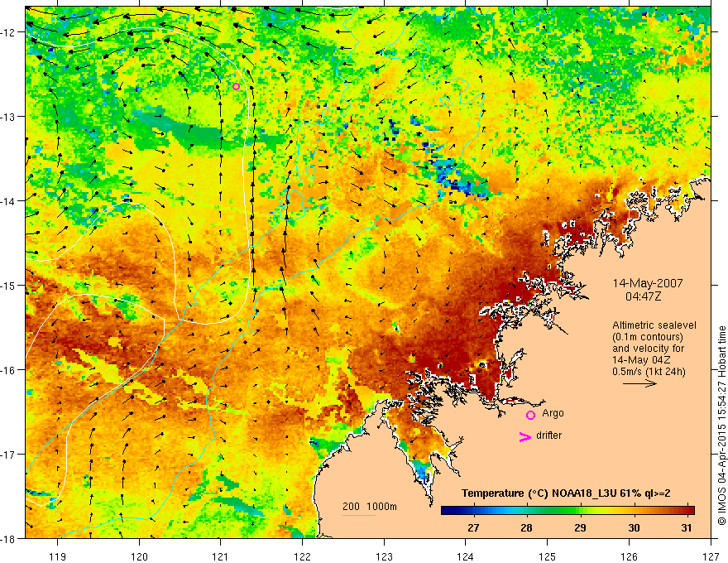Click the '27' colorbar tick label
The width and height of the screenshot is (728, 563).
click(473, 527)
